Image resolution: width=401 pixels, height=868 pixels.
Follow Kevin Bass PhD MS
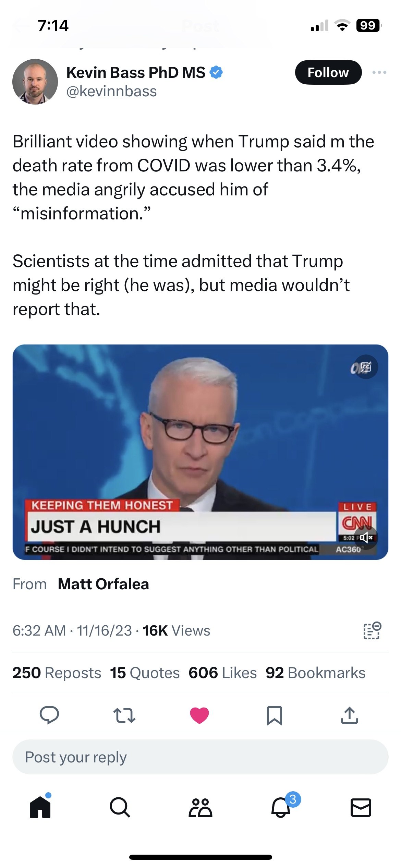(x=328, y=72)
